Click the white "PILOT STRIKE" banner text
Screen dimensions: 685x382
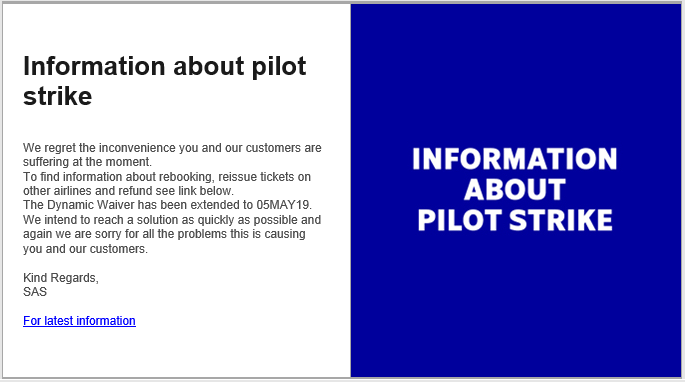515,220
